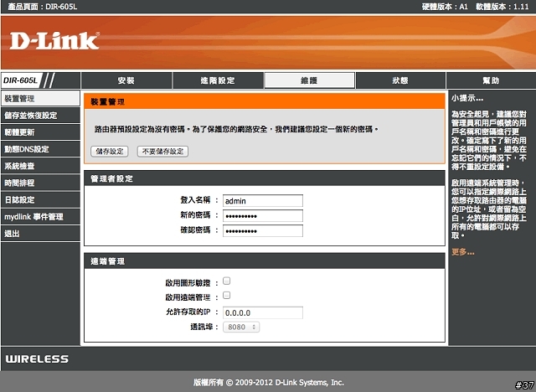Select 裝置管理 in the sidebar
The width and height of the screenshot is (536, 392).
click(40, 99)
